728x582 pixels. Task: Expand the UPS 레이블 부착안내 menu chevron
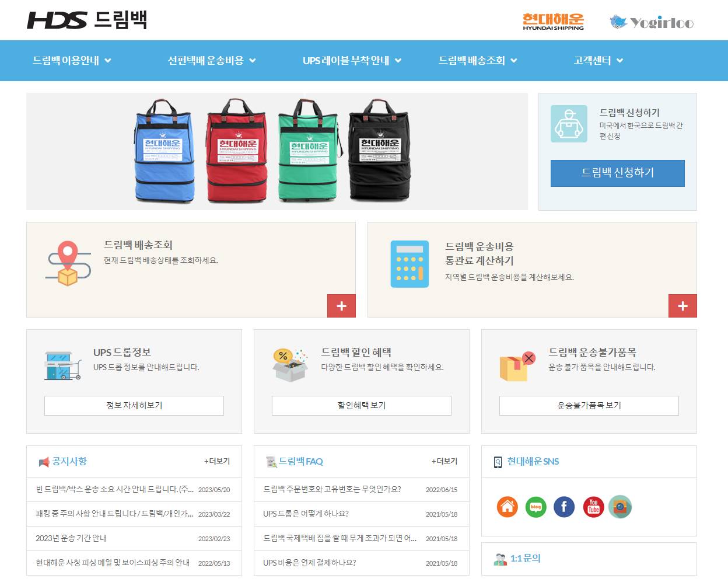(x=398, y=61)
